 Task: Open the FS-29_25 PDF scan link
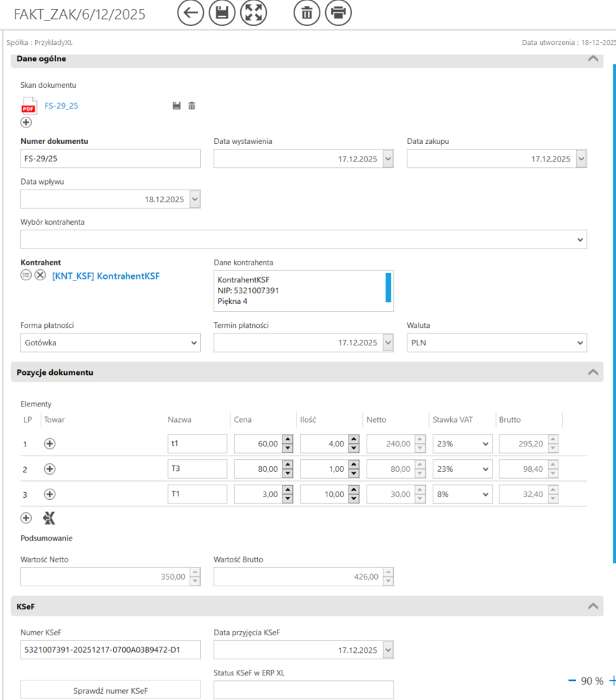pos(61,106)
